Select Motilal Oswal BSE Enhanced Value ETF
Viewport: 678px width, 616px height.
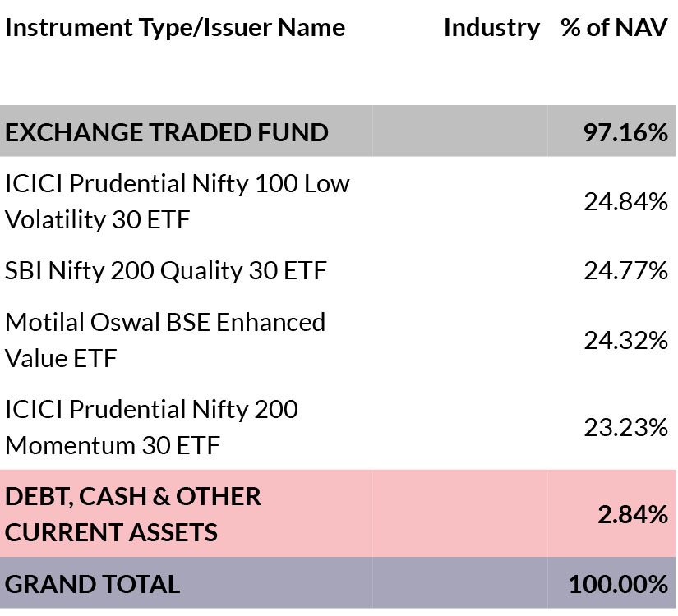point(165,340)
